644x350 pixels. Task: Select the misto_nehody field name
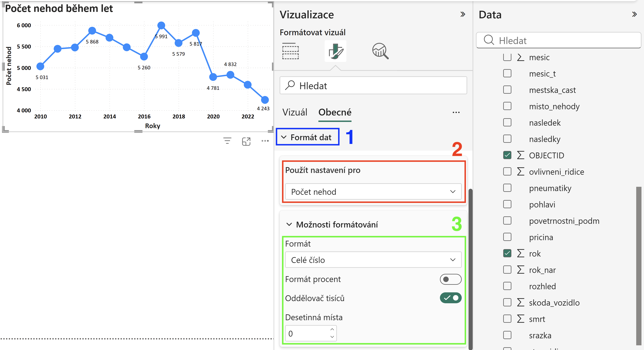tap(554, 106)
